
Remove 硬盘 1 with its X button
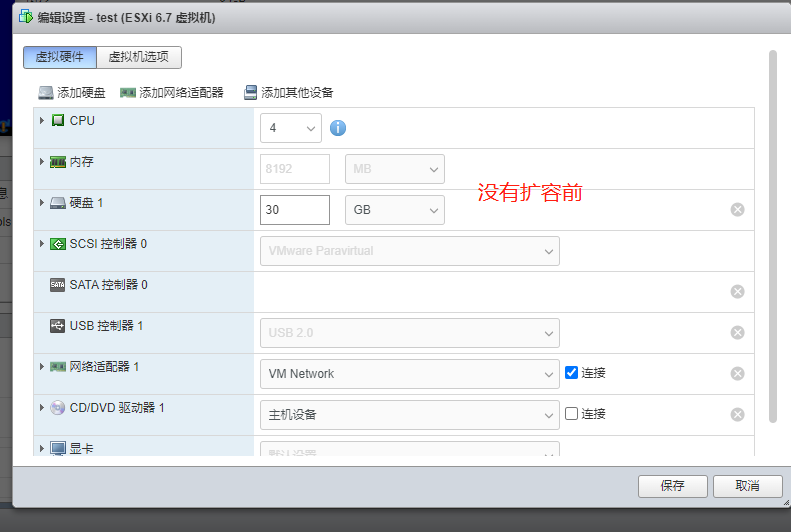pos(738,210)
